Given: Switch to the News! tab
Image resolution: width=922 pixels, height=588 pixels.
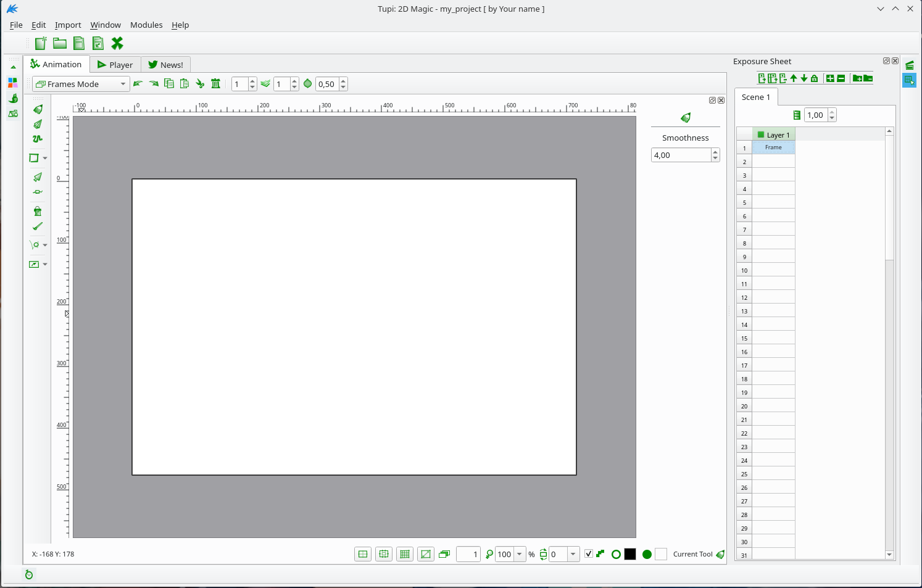Looking at the screenshot, I should point(165,65).
